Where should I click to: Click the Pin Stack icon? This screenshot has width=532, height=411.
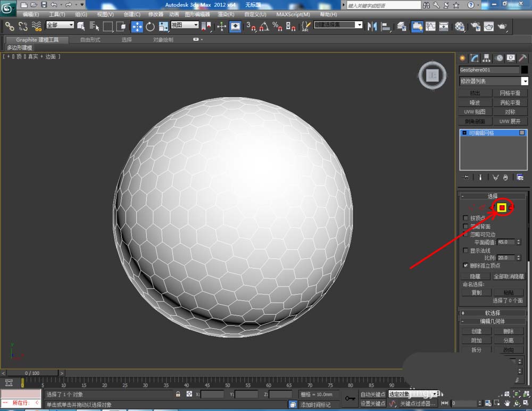(x=467, y=177)
